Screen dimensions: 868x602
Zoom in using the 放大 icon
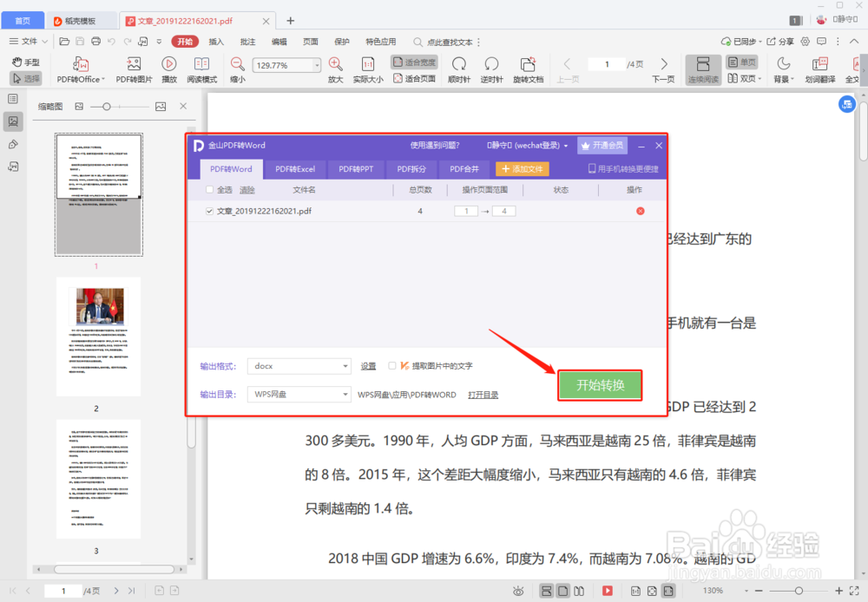(x=337, y=64)
